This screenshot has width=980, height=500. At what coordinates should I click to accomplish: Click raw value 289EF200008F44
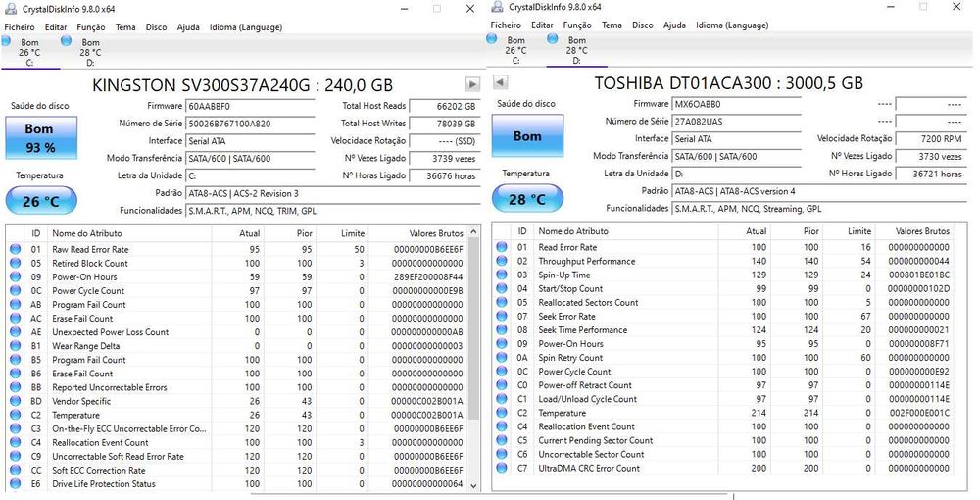(x=429, y=276)
